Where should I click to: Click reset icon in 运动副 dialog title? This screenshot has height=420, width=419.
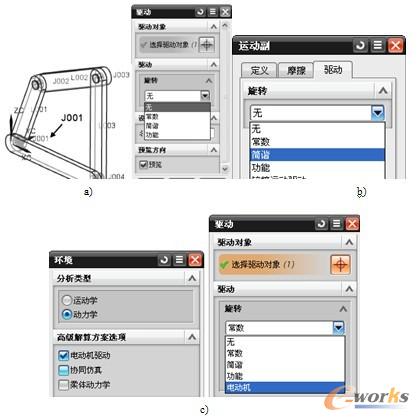point(360,45)
